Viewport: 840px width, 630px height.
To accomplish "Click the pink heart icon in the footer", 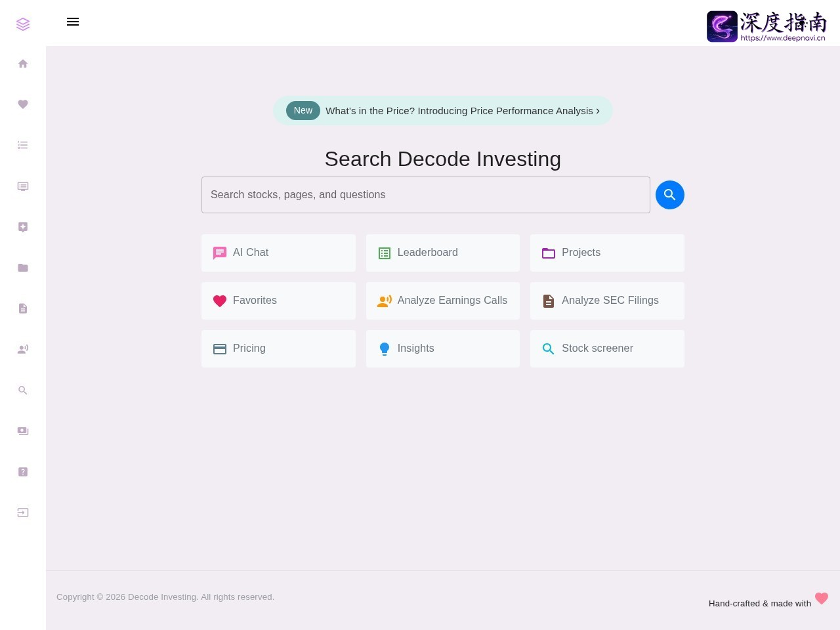I will point(822,598).
